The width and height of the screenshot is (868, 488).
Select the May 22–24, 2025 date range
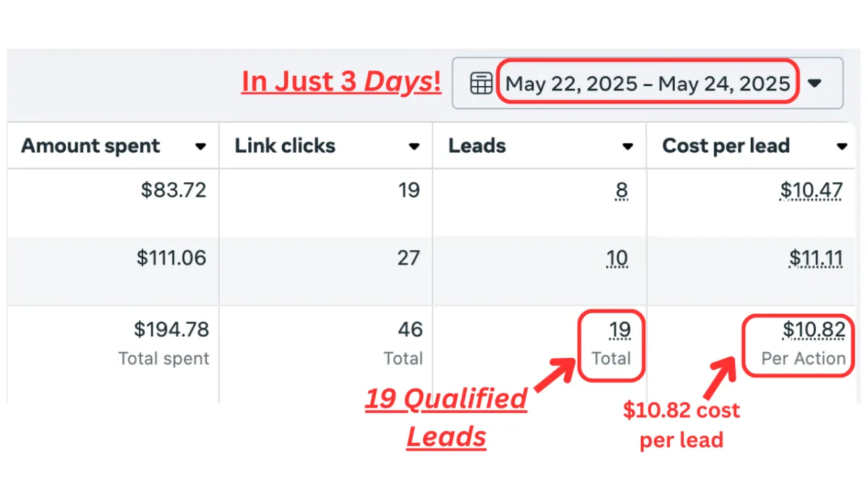pos(647,83)
